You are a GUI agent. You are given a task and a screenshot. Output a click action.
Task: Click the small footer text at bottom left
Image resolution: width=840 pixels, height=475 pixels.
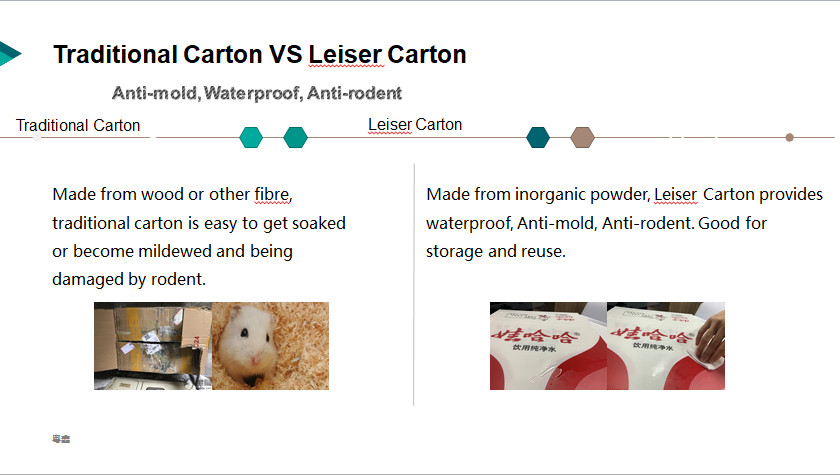(61, 439)
